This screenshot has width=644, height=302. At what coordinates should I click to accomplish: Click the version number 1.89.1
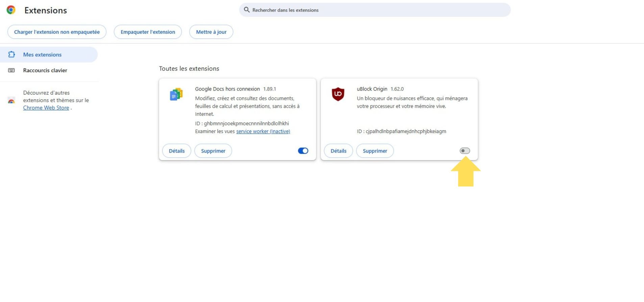pyautogui.click(x=270, y=89)
